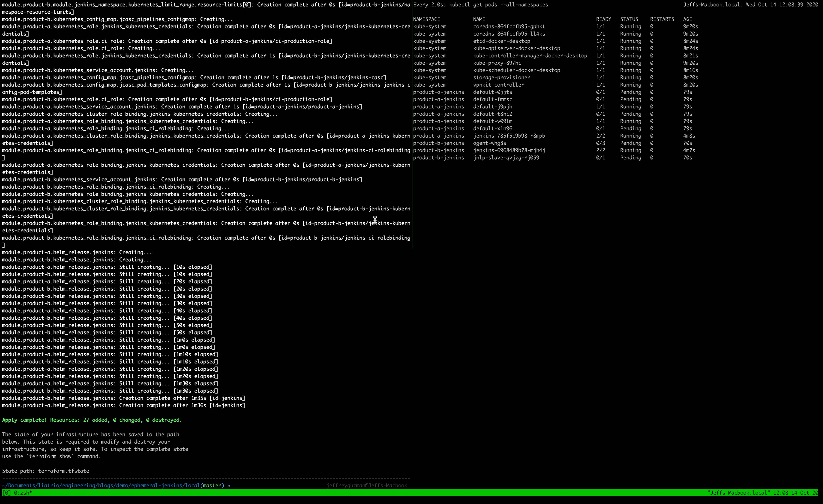Viewport: 823px width, 504px height.
Task: Click the storage-provisioner pod name
Action: [501, 78]
